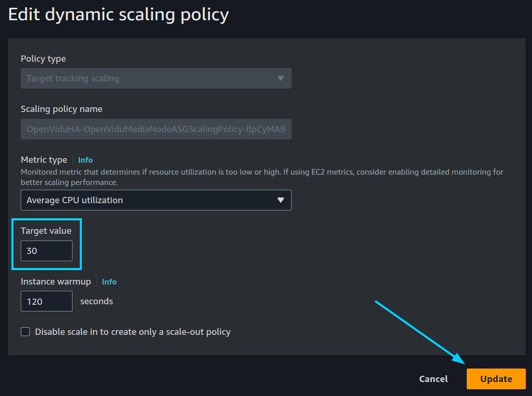Click the Metric type dropdown chevron icon
532x396 pixels.
pyautogui.click(x=281, y=200)
